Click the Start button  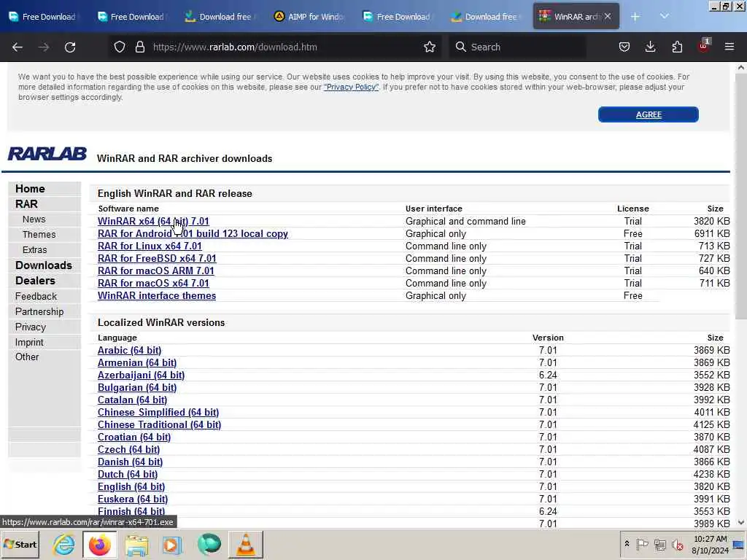point(20,544)
